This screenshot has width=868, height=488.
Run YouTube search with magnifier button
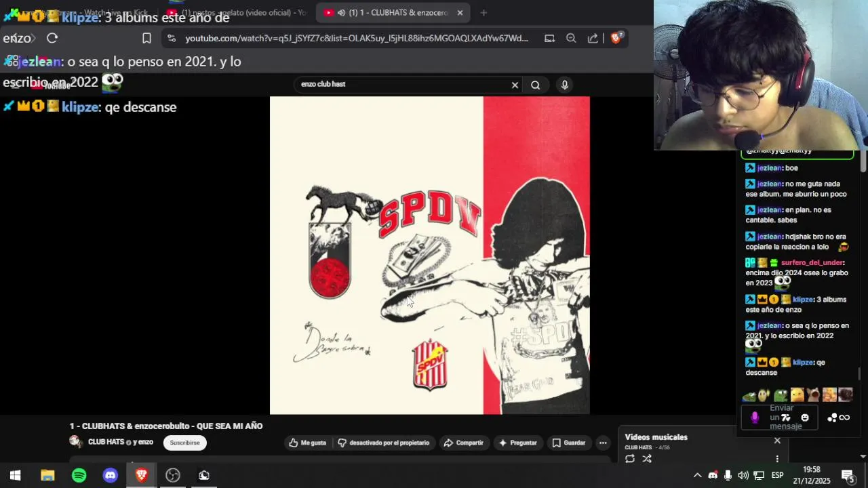(535, 85)
